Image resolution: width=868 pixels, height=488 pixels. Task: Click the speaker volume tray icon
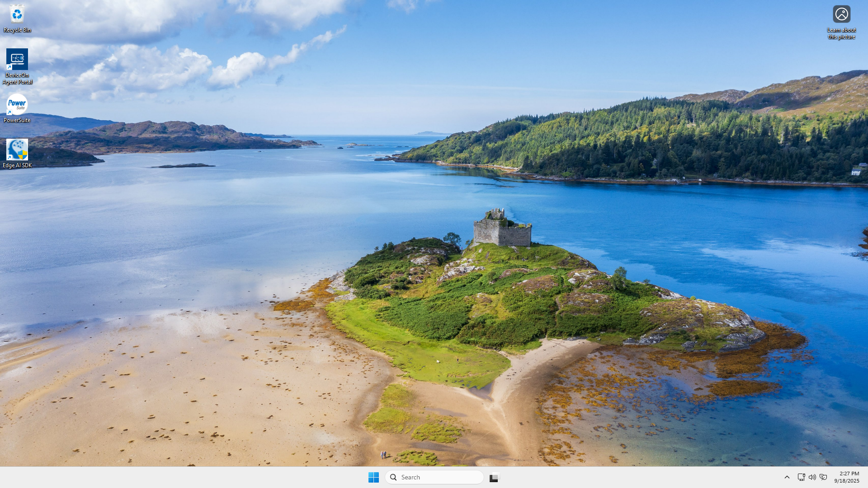(x=812, y=477)
